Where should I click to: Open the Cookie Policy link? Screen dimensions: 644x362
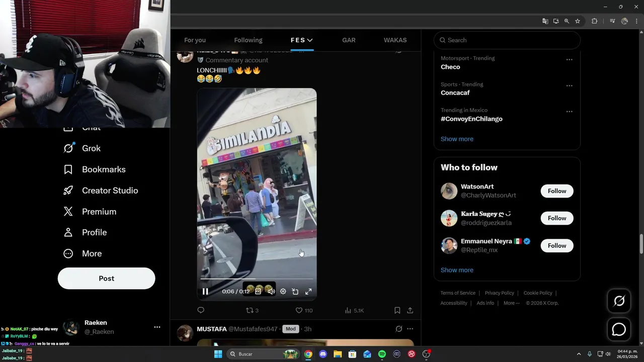538,293
